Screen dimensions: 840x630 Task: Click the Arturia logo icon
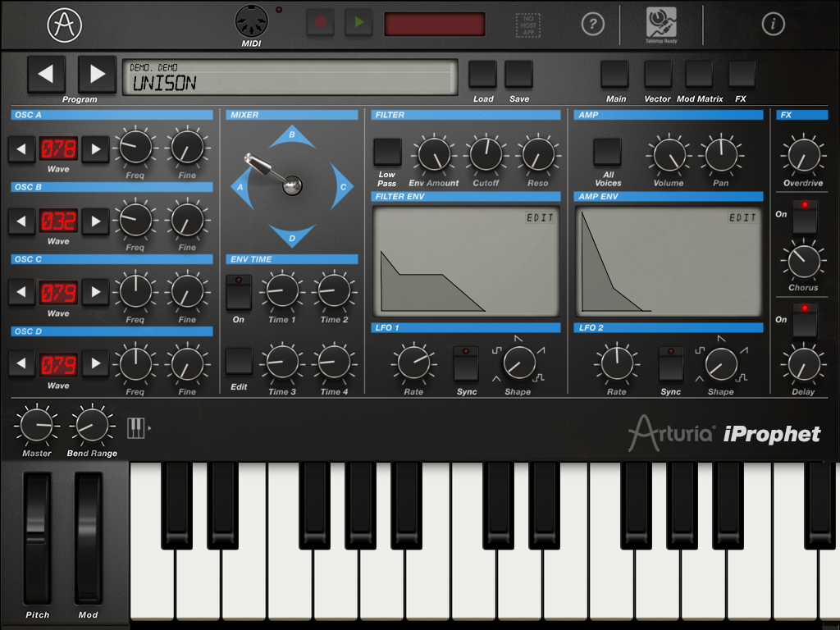pos(64,25)
